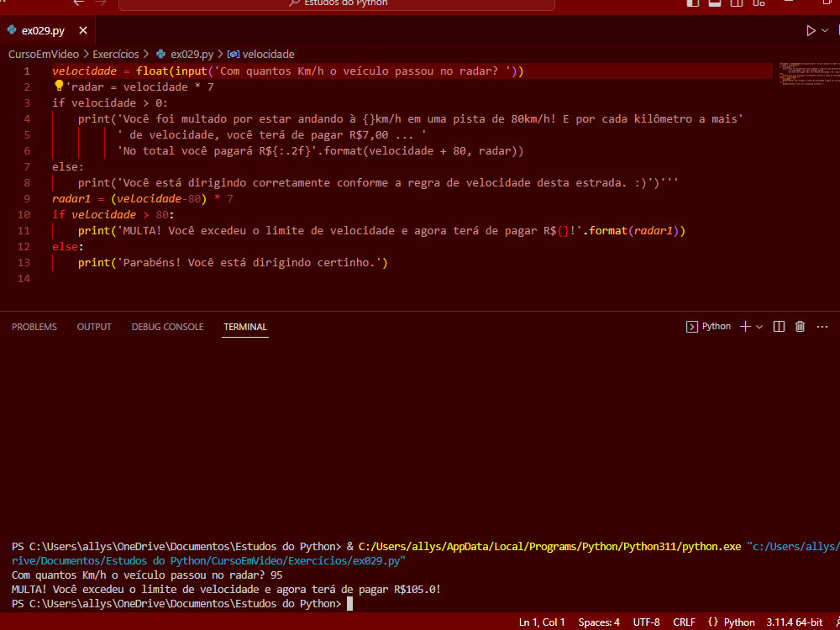
Task: Change indentation via Spaces: 4
Action: click(599, 622)
